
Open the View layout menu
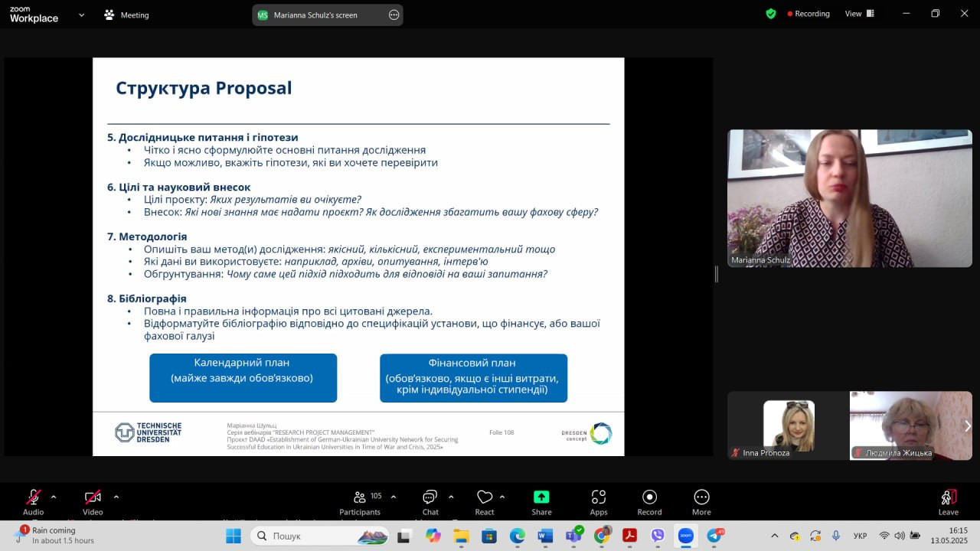click(860, 14)
